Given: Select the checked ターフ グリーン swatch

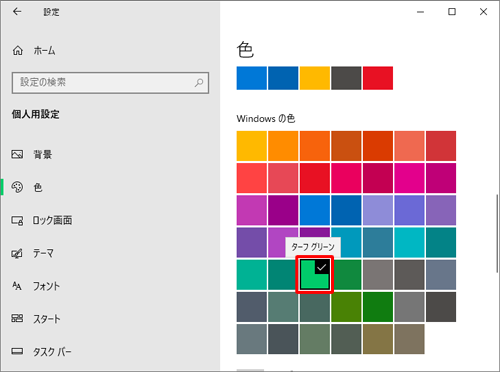Looking at the screenshot, I should (315, 275).
